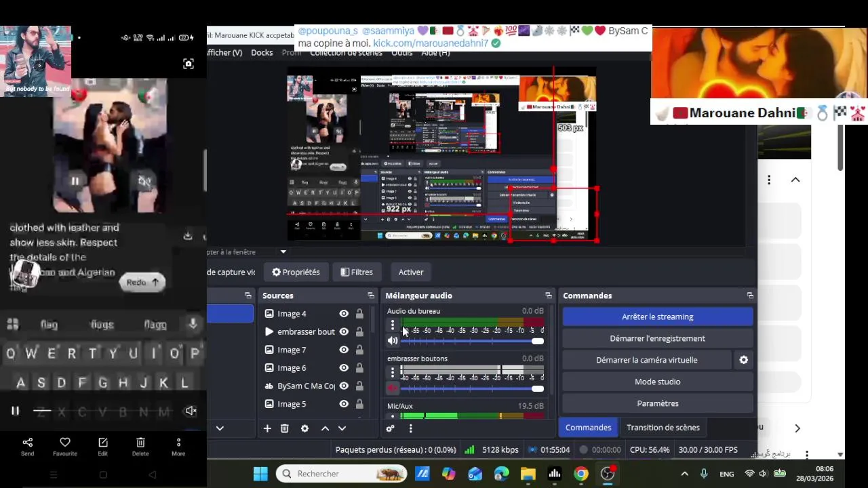Open embrasser boutons options menu
The height and width of the screenshot is (488, 868).
coord(392,372)
